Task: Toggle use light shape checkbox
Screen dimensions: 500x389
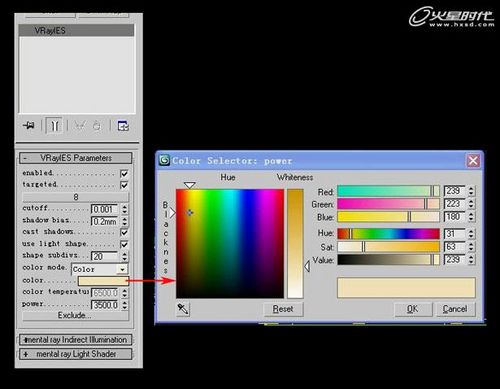Action: point(124,244)
